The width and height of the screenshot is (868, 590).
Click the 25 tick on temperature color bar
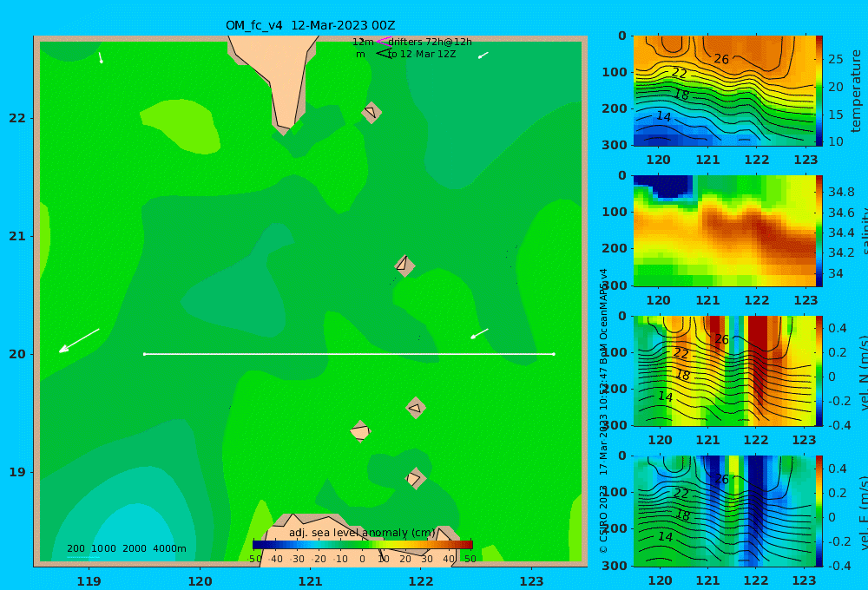point(835,59)
